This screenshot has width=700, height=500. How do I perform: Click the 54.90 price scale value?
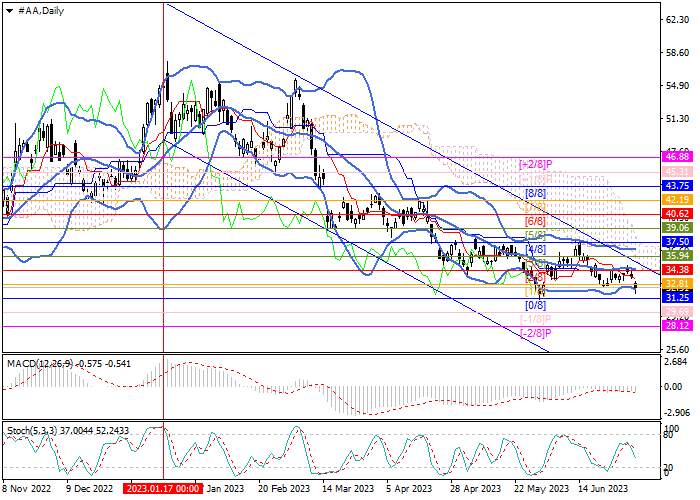pyautogui.click(x=677, y=86)
